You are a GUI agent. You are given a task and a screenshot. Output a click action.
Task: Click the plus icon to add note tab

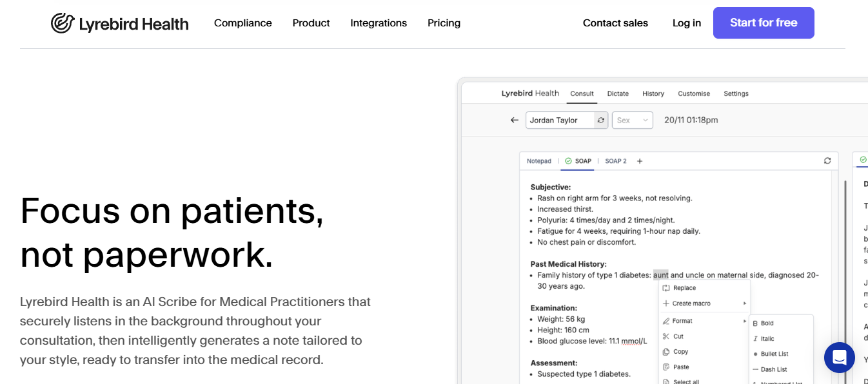[x=640, y=161]
